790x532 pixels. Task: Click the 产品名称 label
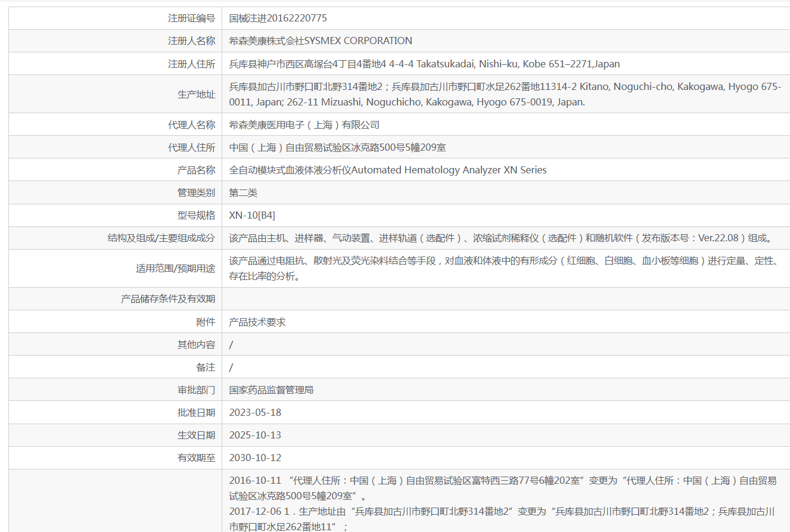[196, 170]
